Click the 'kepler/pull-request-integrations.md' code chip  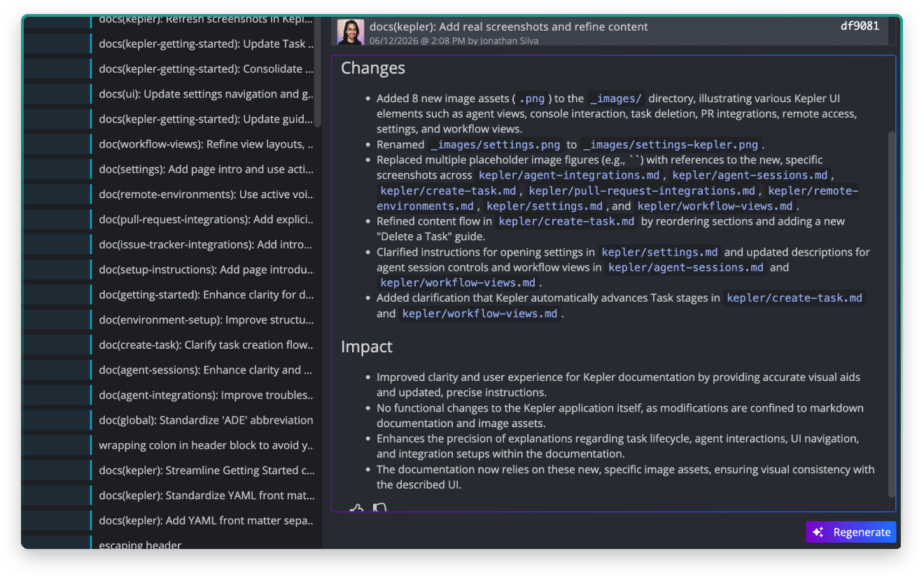tap(643, 191)
